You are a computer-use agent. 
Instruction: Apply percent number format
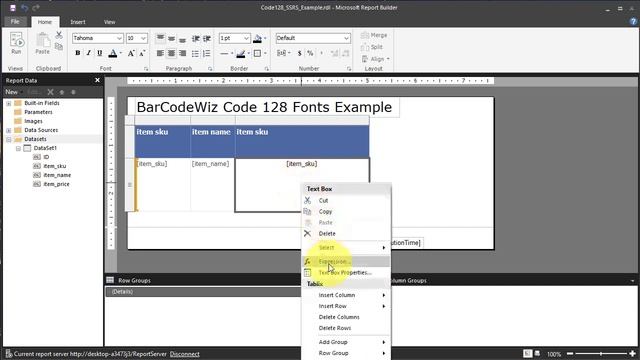pyautogui.click(x=310, y=53)
